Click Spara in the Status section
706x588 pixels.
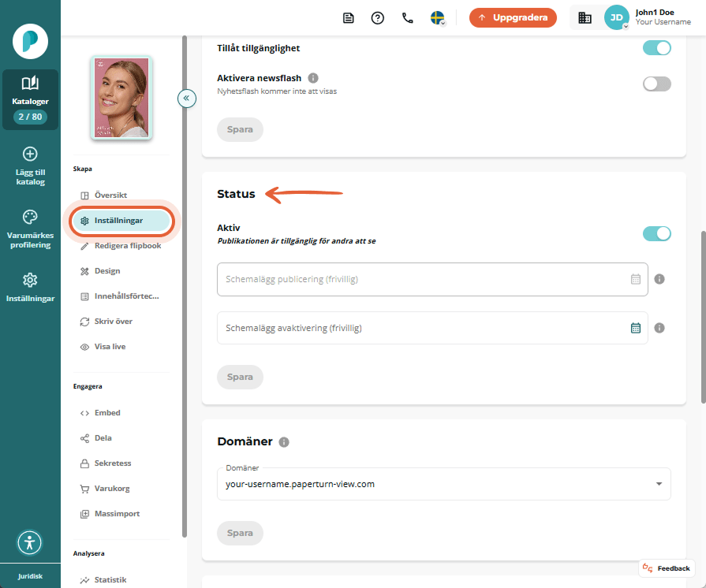240,377
